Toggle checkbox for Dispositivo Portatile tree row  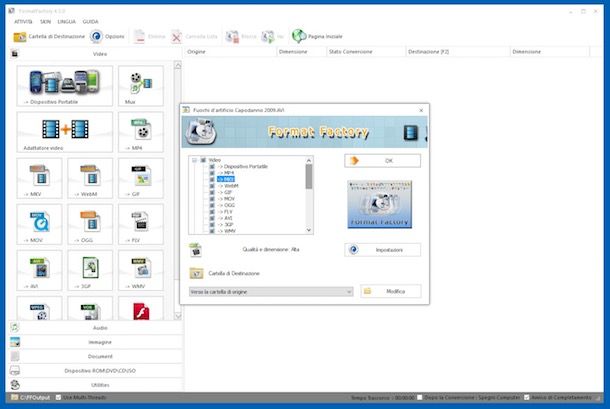coord(212,167)
